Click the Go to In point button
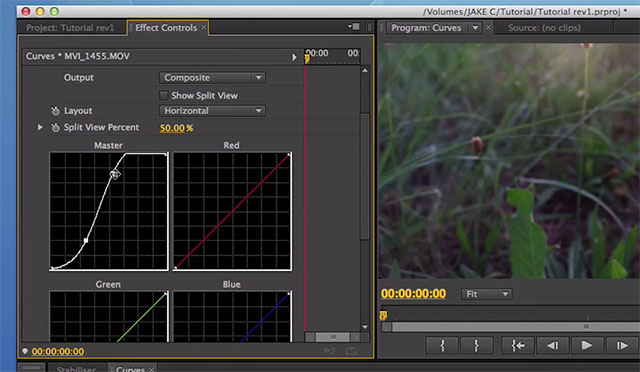Screen dimensions: 640x372 click(518, 345)
